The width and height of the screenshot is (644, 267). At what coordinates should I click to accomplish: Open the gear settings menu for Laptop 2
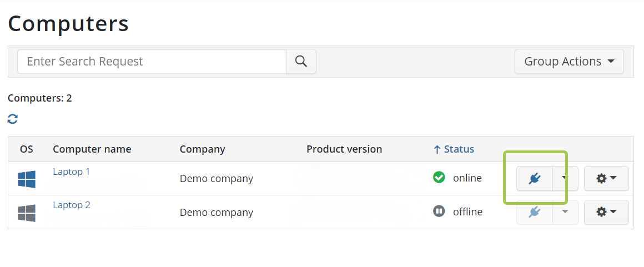[606, 213]
